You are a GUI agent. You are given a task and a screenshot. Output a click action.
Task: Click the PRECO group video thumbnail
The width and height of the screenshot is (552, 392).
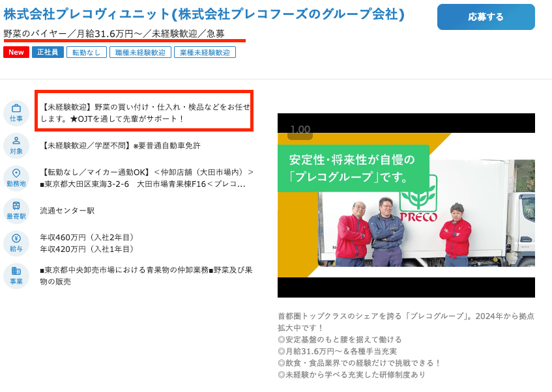pos(406,205)
